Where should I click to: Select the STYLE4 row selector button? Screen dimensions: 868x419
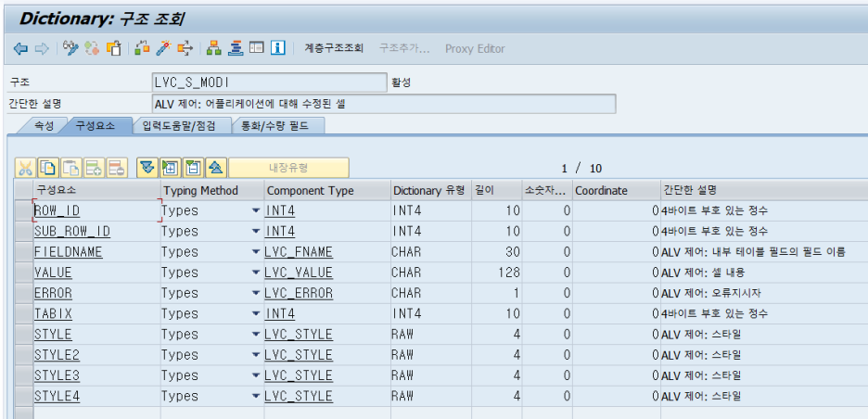pyautogui.click(x=24, y=397)
